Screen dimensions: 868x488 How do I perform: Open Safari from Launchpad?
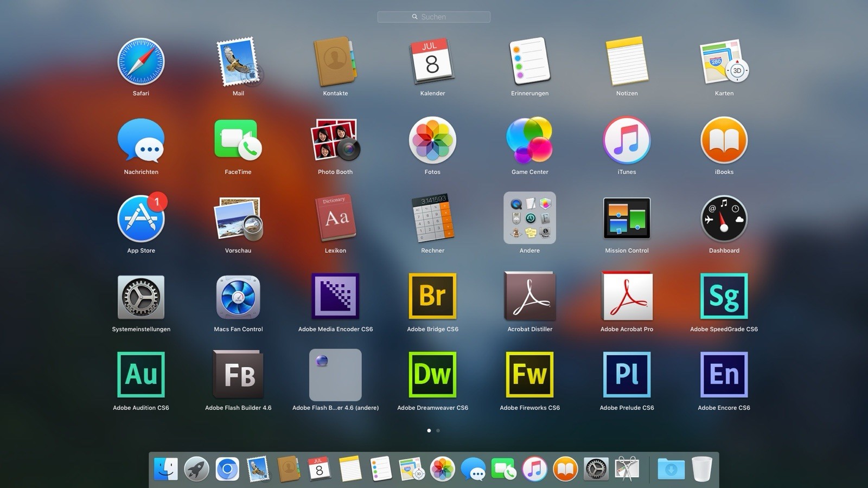pos(141,61)
